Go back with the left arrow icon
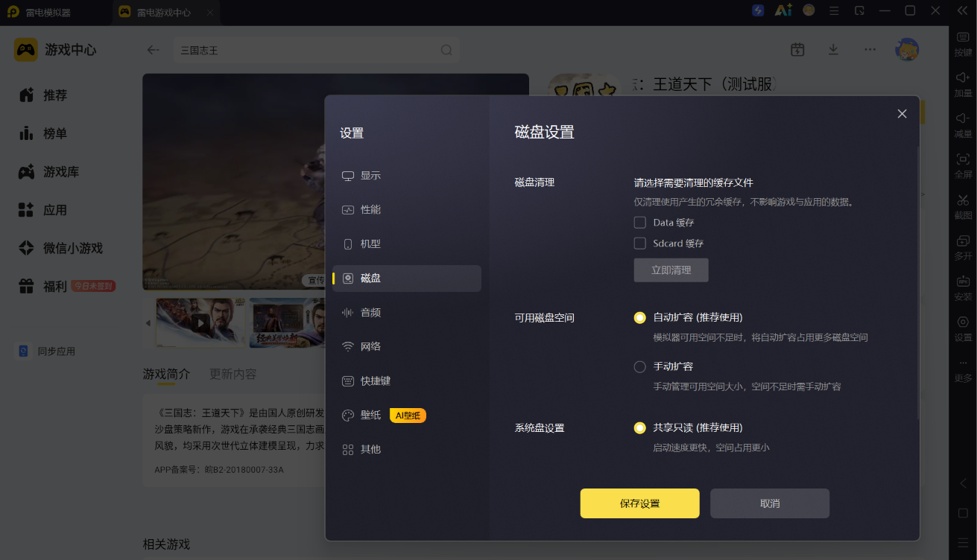The height and width of the screenshot is (560, 977). pos(154,50)
